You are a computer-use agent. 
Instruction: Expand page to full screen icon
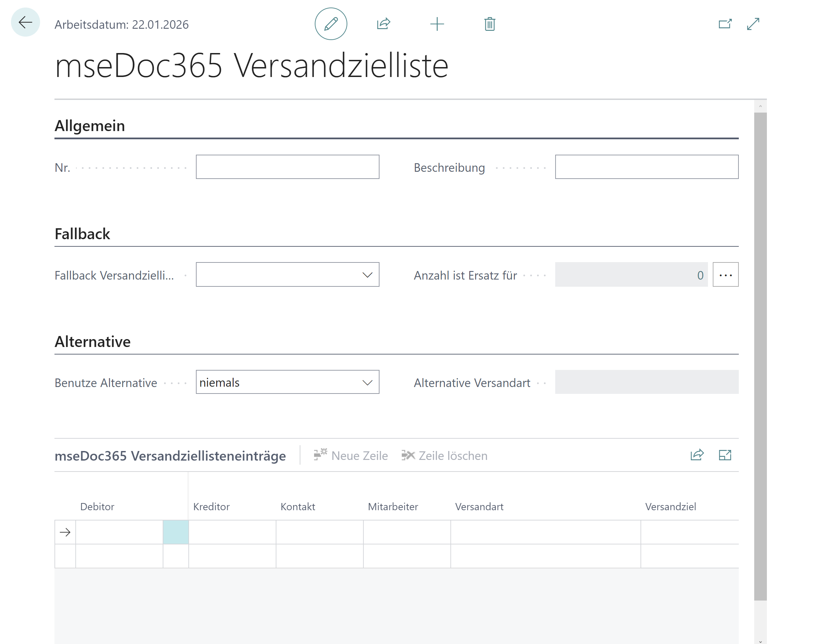pyautogui.click(x=753, y=24)
